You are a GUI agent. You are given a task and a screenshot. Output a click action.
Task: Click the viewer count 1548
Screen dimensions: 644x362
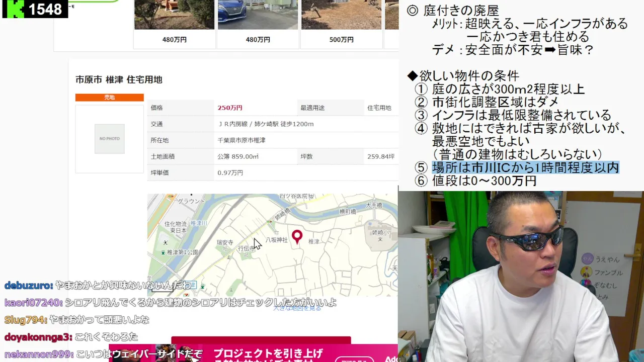point(45,9)
